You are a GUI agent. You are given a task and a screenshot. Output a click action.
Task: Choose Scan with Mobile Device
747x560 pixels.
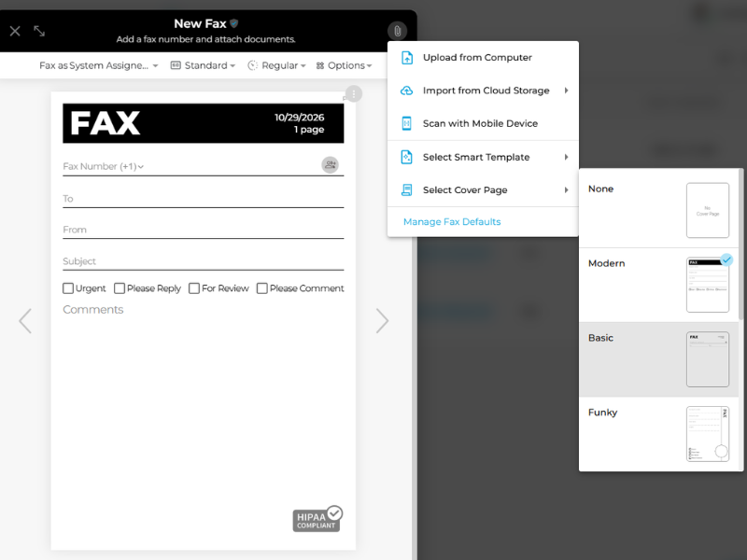(x=483, y=124)
